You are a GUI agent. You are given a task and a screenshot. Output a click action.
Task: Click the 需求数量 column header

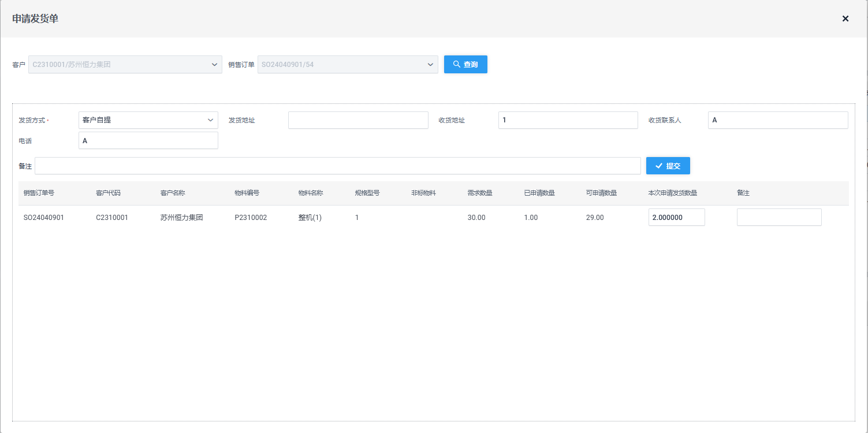coord(479,193)
